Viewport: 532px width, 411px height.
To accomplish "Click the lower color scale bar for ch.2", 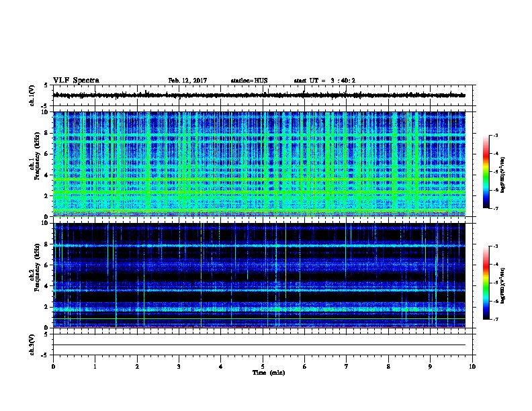I will click(x=486, y=283).
